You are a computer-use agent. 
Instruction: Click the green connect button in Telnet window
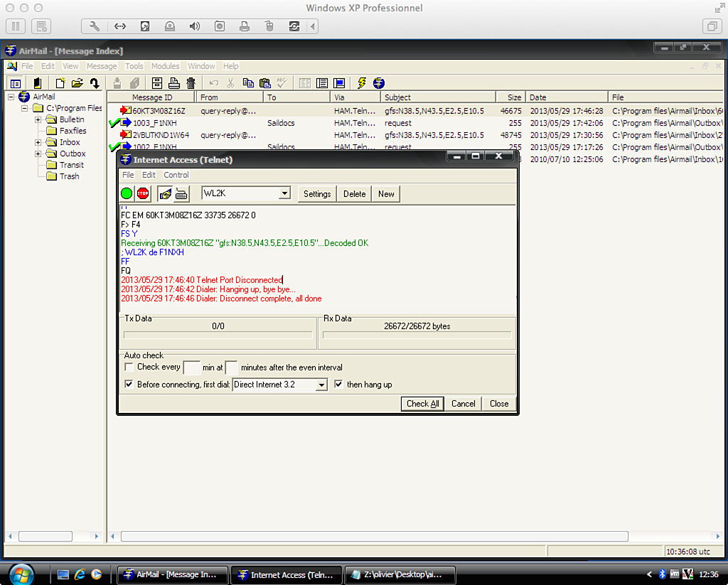127,193
